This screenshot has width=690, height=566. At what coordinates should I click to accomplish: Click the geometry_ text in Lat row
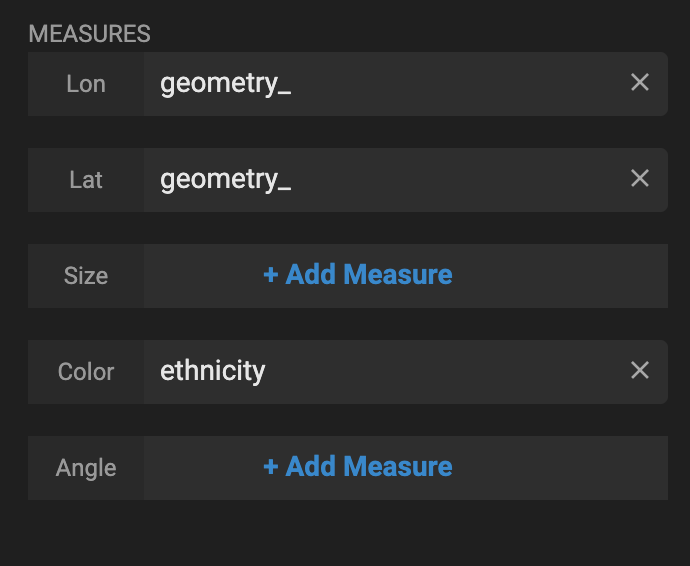tap(225, 179)
